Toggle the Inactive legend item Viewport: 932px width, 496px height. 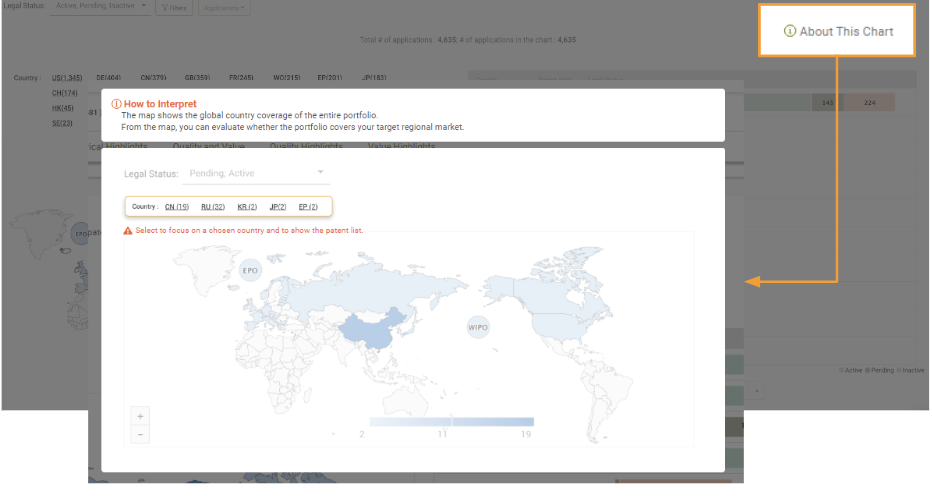(911, 371)
